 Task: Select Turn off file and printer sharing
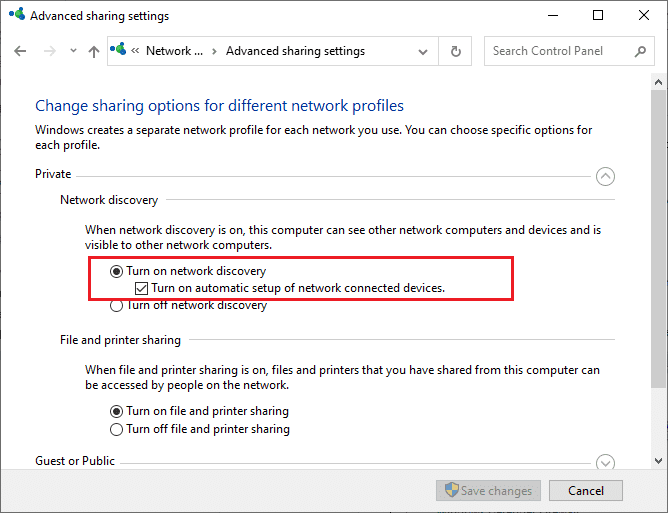pos(117,429)
